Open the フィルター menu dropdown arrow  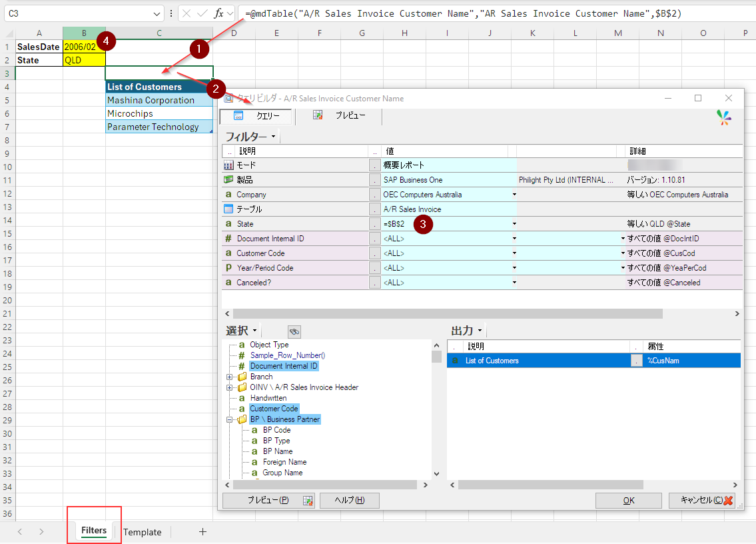click(273, 137)
